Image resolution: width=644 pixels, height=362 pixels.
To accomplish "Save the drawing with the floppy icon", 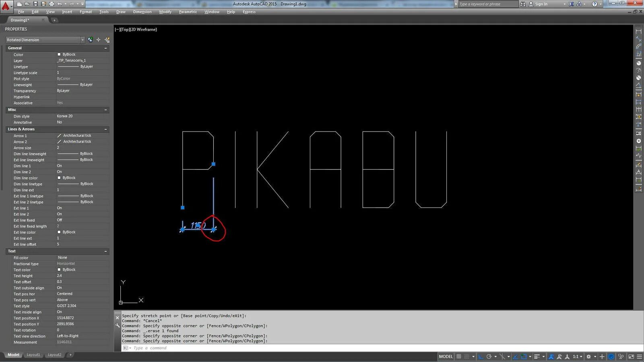I will coord(35,4).
